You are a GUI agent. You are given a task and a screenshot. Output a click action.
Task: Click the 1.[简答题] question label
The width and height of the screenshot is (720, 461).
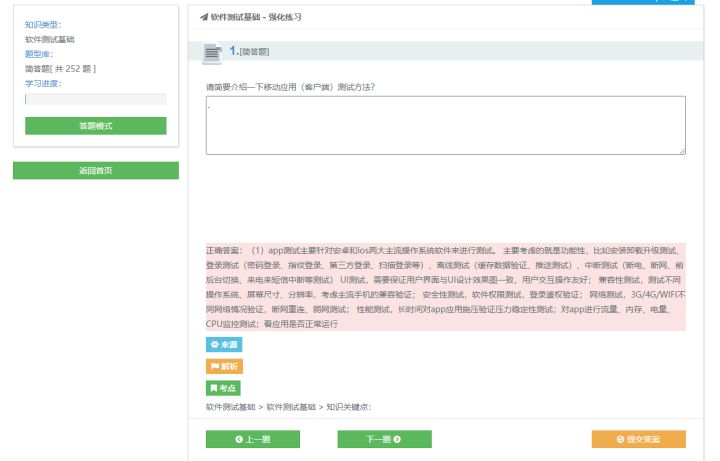tap(249, 51)
